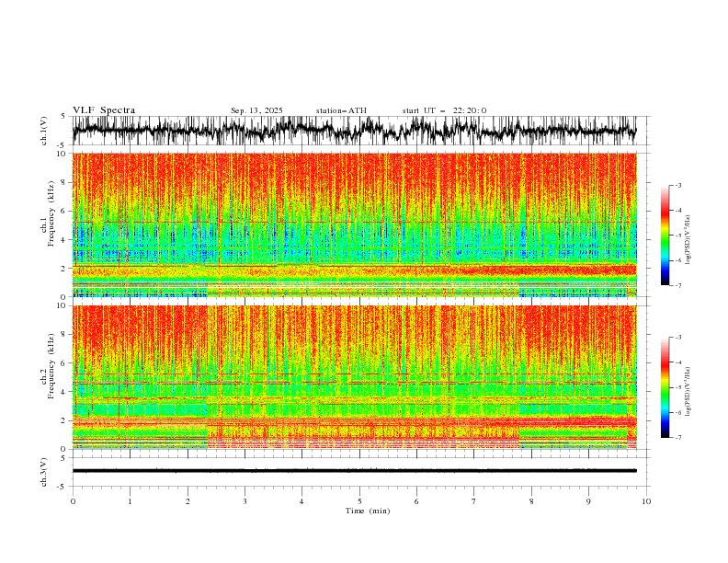Click the log(PSD) label beside the ch.2 color bar
728x563 pixels.
pyautogui.click(x=688, y=392)
